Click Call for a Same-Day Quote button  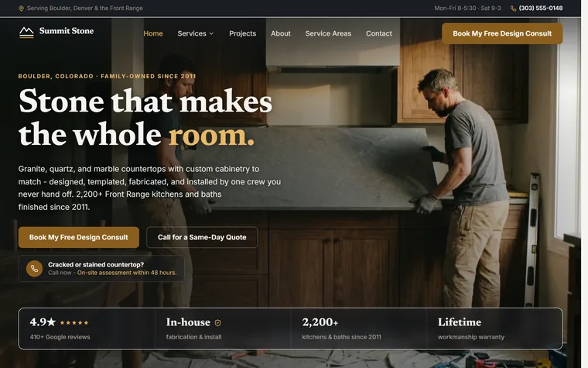pyautogui.click(x=202, y=237)
